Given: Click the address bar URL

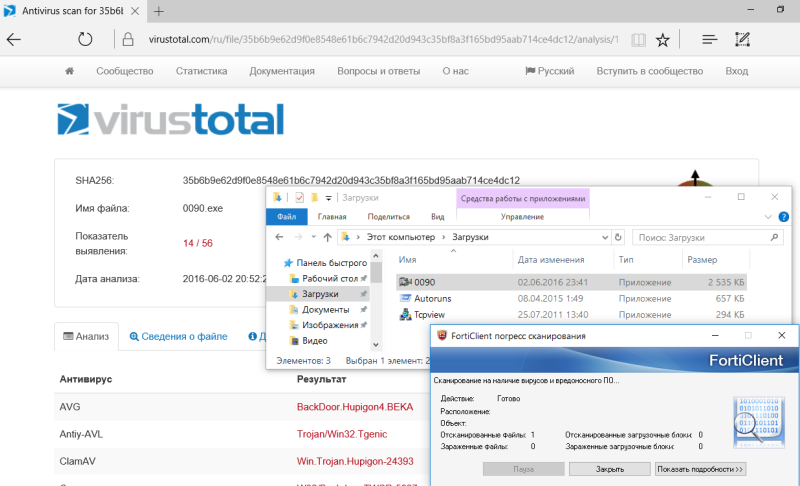Looking at the screenshot, I should [383, 39].
